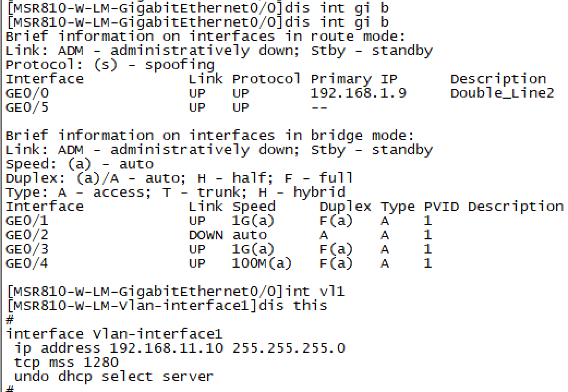Click the Duplex column header
Image resolution: width=568 pixels, height=392 pixels.
pos(345,207)
